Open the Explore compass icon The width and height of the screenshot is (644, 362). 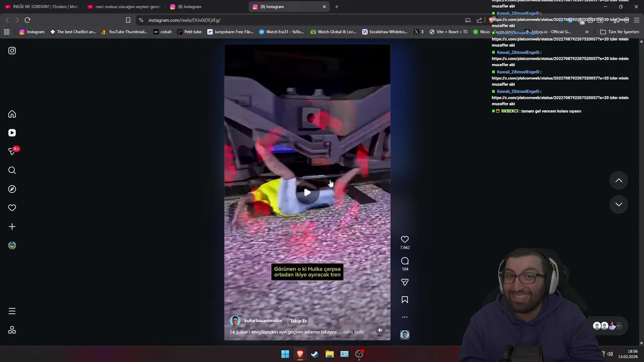point(12,189)
